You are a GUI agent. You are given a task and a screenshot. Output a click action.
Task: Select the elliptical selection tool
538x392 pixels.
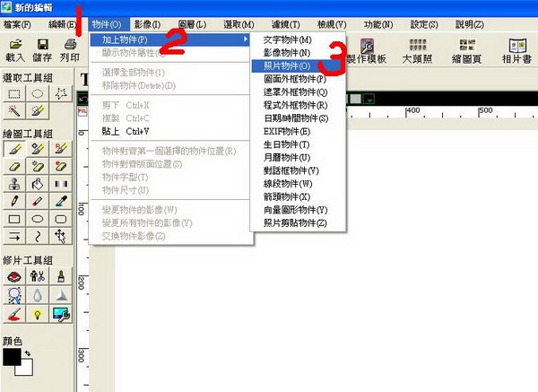(38, 93)
